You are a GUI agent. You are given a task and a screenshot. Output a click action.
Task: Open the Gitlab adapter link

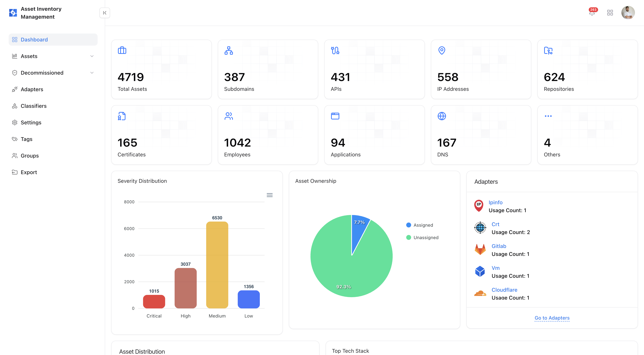tap(499, 246)
